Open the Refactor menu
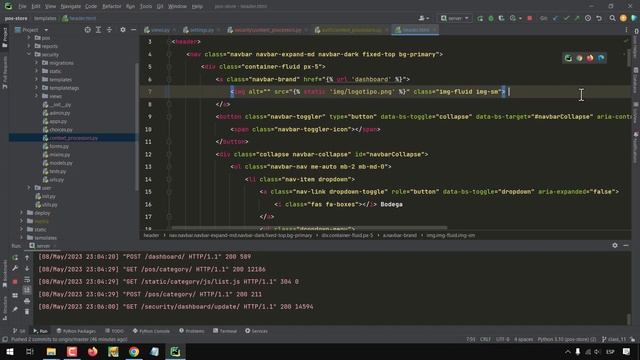This screenshot has width=640, height=360. pos(111,7)
